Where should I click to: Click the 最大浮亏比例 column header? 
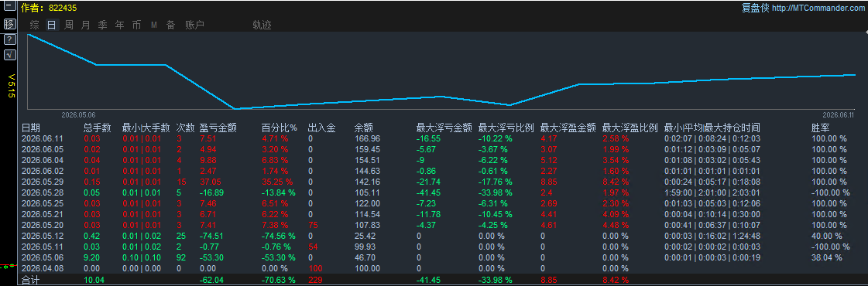pyautogui.click(x=506, y=128)
